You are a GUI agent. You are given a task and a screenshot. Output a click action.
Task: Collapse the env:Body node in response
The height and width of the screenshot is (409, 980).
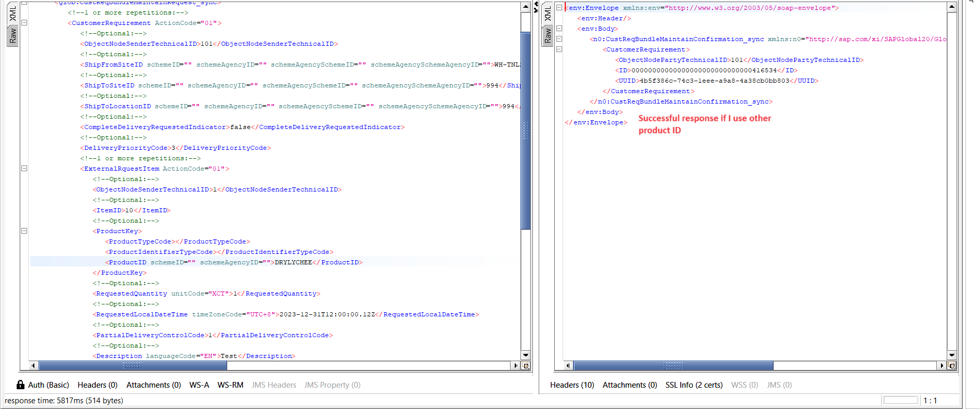point(559,29)
